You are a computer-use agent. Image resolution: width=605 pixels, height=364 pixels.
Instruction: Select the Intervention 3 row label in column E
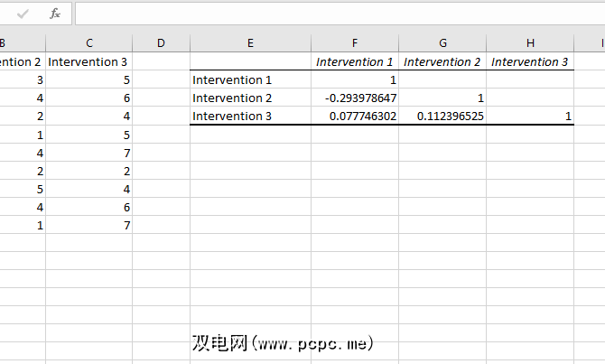pos(250,117)
